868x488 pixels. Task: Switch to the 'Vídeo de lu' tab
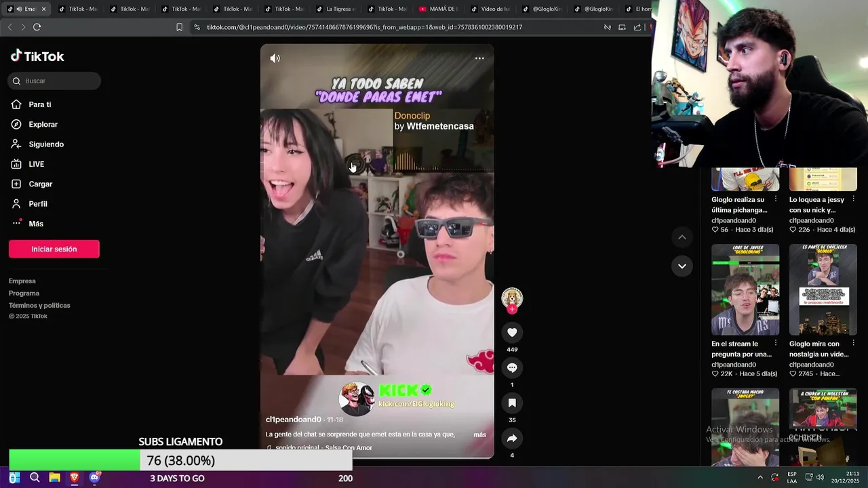[492, 9]
